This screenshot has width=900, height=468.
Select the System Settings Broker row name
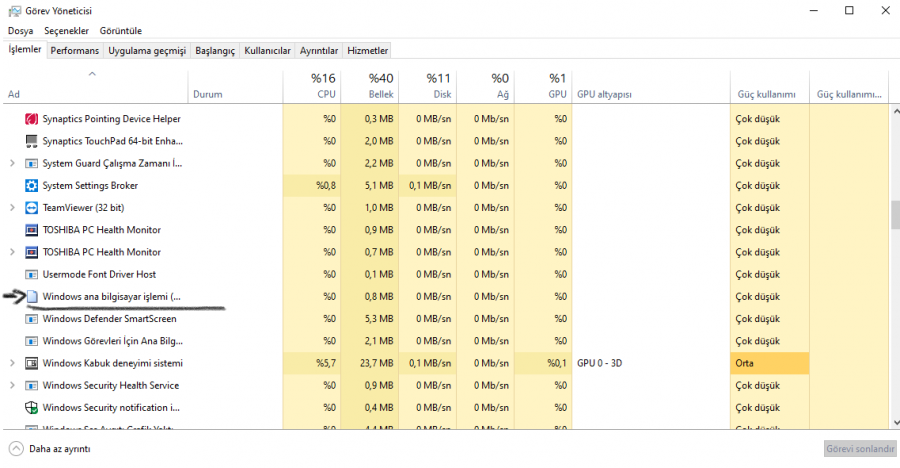pos(90,185)
